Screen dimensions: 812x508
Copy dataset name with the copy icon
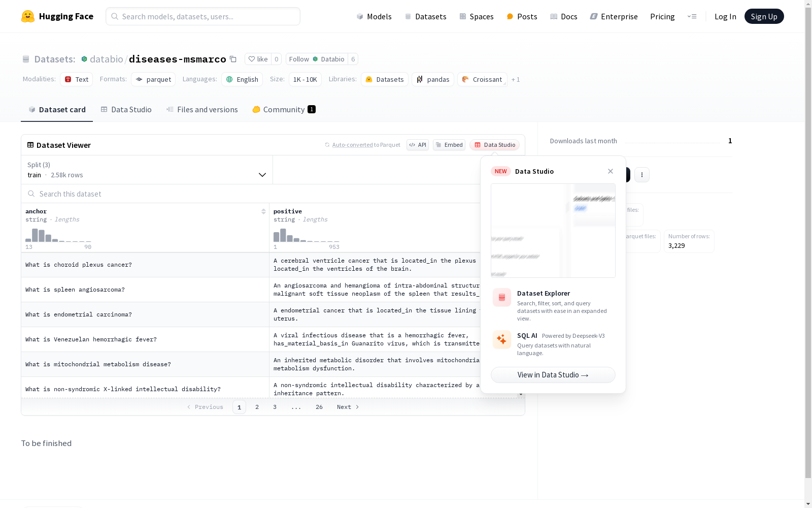click(233, 59)
